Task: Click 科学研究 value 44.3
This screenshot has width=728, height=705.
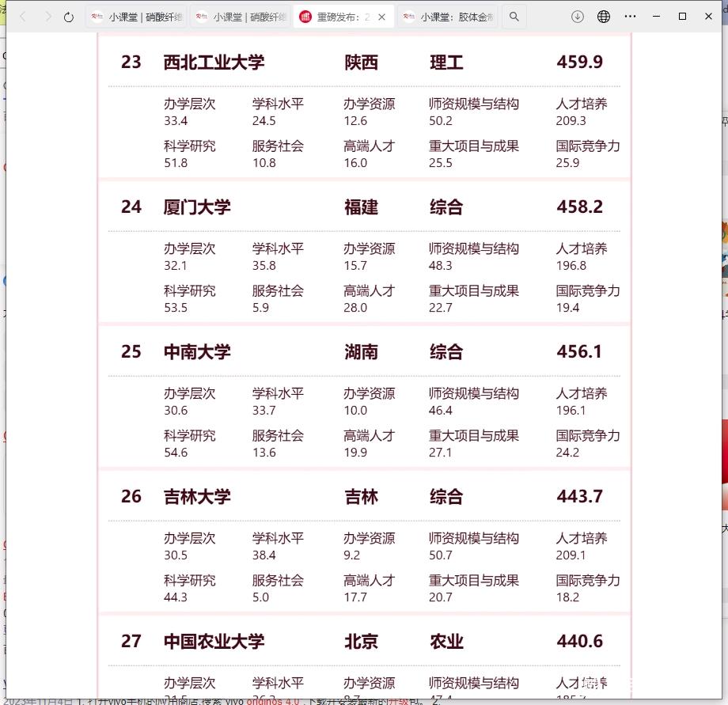Action: coord(176,597)
